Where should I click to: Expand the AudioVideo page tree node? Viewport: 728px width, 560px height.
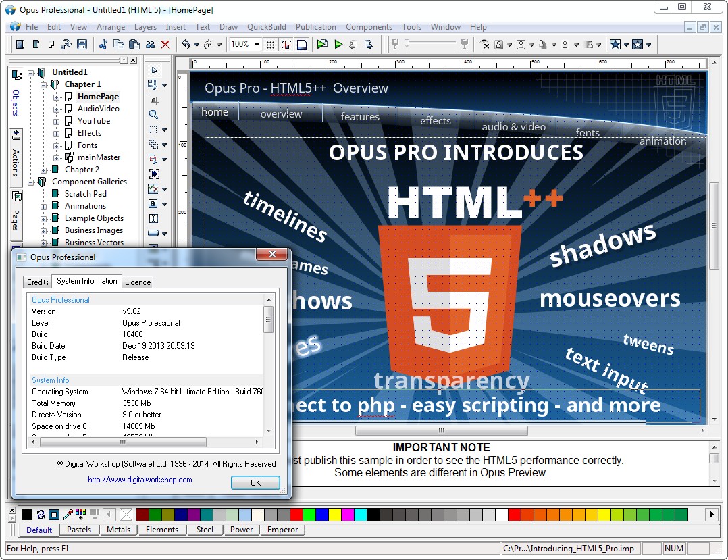coord(57,109)
